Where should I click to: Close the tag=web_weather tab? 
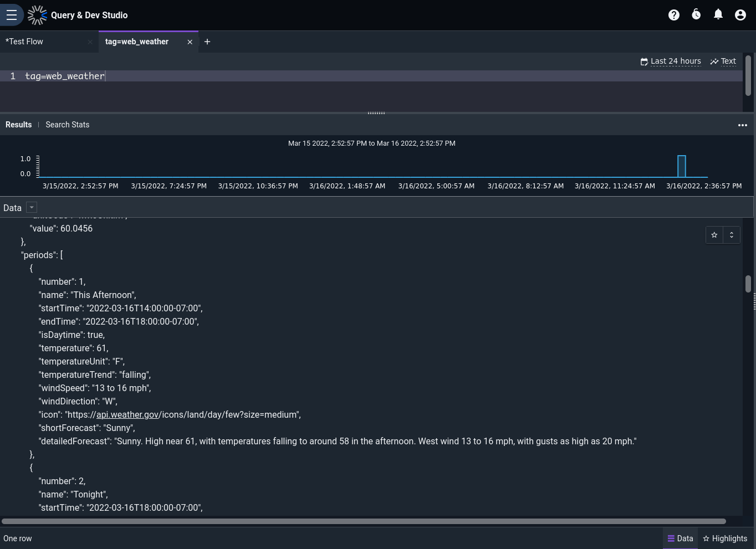(190, 42)
